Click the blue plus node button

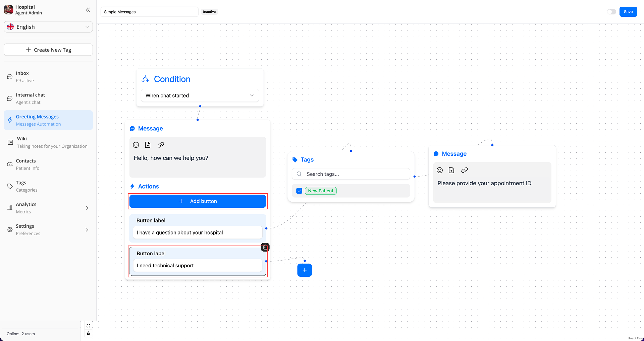coord(304,270)
